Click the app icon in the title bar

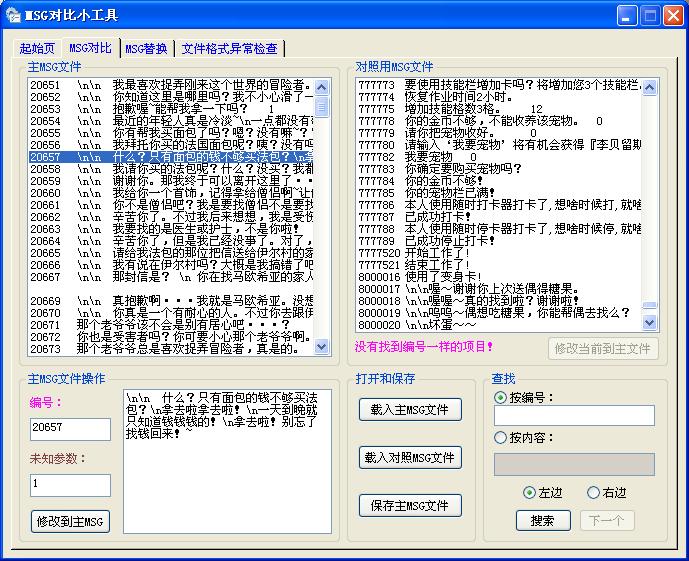12,15
